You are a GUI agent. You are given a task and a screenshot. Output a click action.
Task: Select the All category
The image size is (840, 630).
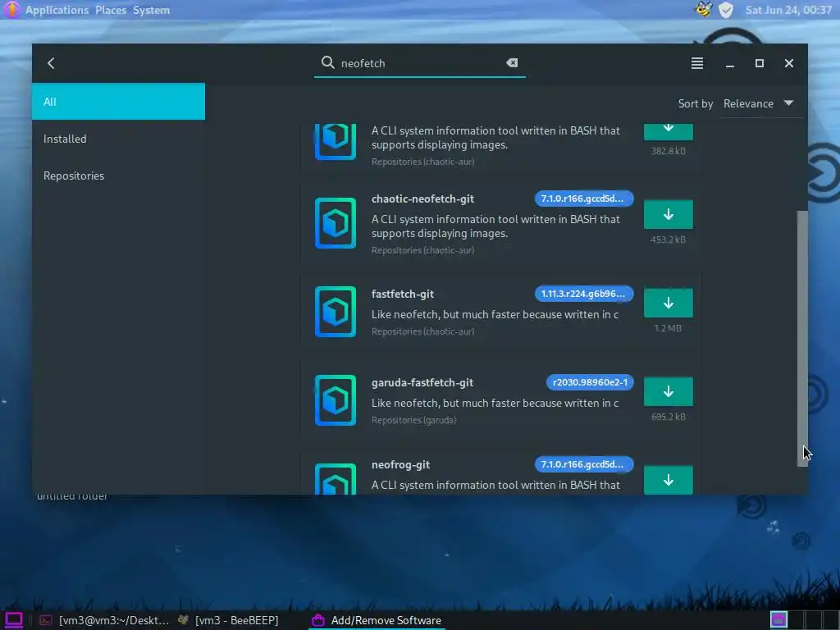coord(118,101)
